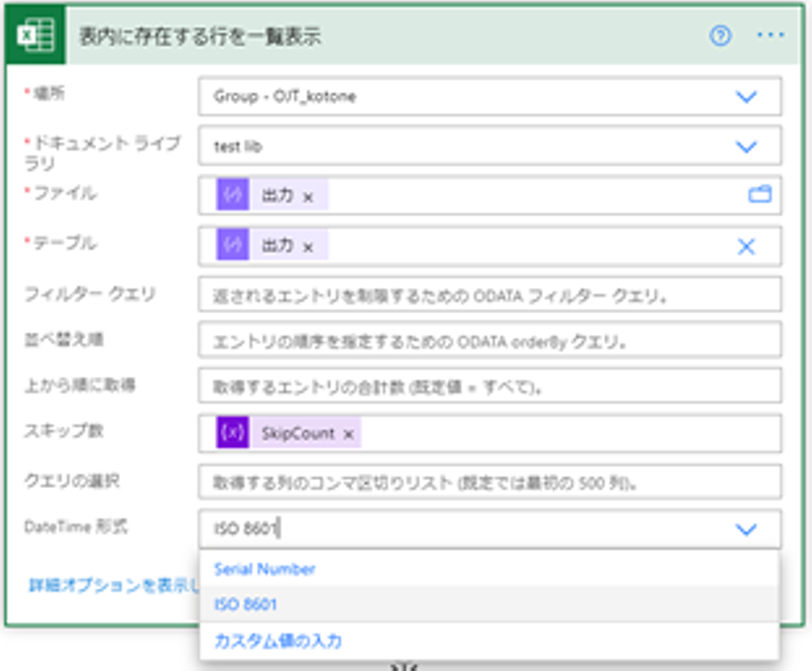Remove the output token from File field
This screenshot has height=671, width=812.
pyautogui.click(x=308, y=197)
